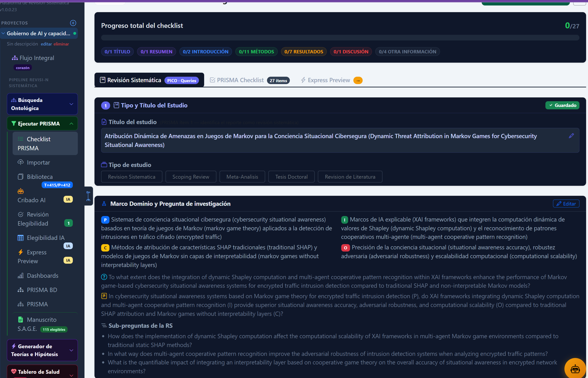The width and height of the screenshot is (588, 378).
Task: Click the Título del estudio document icon
Action: (x=104, y=122)
